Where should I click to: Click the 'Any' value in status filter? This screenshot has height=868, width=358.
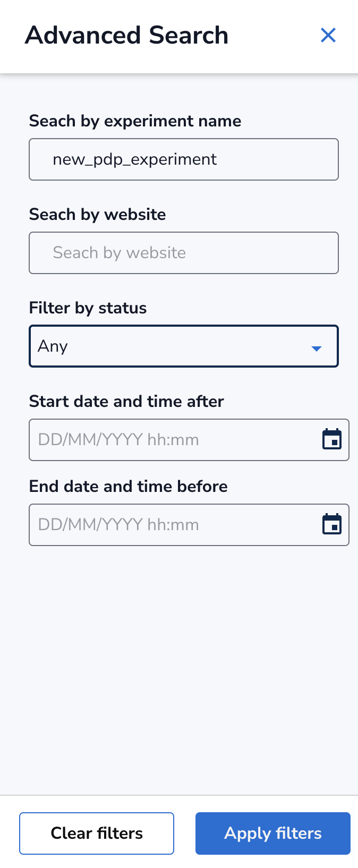tap(53, 346)
